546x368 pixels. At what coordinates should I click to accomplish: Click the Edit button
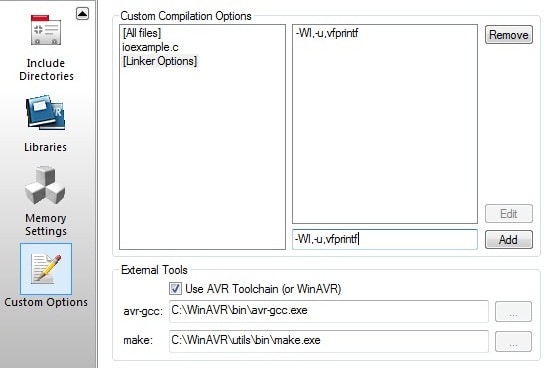pos(509,213)
